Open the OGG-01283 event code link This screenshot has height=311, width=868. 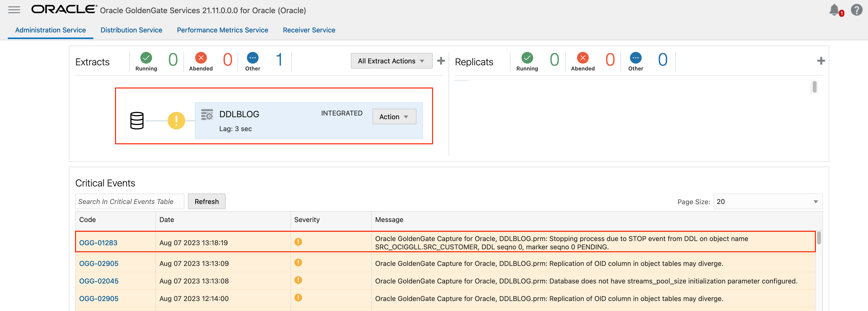pos(98,243)
